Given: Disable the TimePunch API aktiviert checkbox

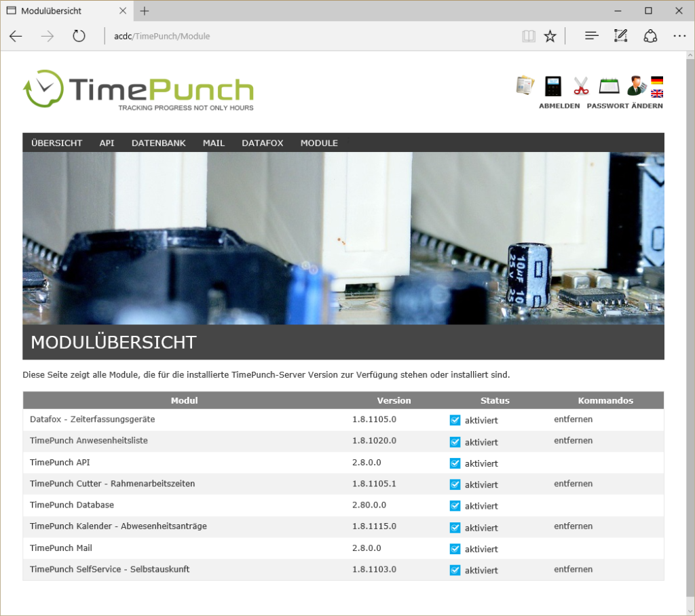Looking at the screenshot, I should click(x=455, y=463).
